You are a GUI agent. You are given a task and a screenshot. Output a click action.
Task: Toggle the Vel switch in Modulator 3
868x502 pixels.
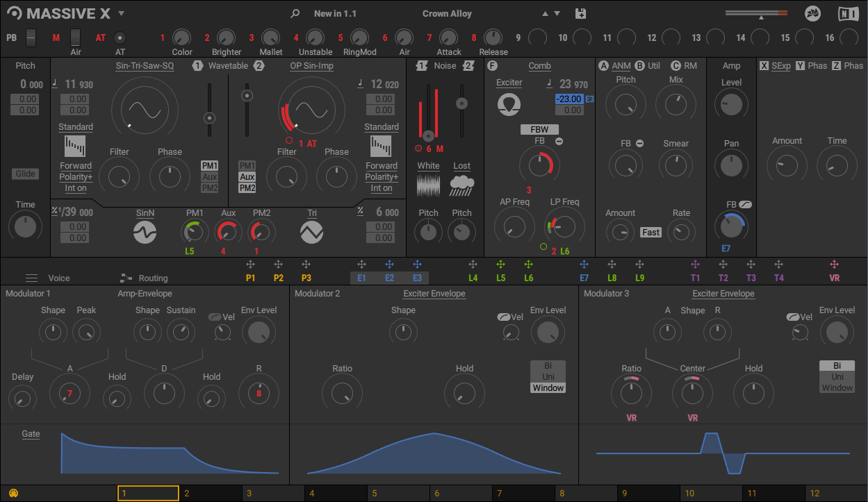point(792,317)
